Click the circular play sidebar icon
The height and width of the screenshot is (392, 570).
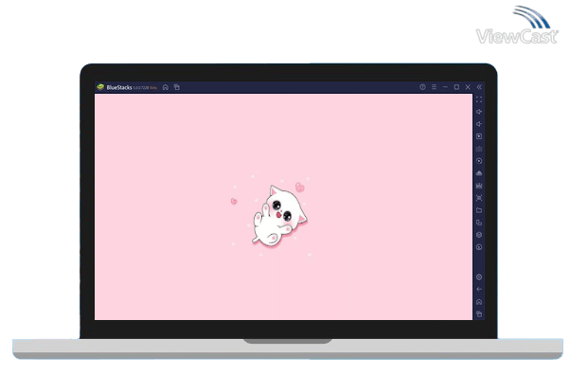tap(479, 161)
